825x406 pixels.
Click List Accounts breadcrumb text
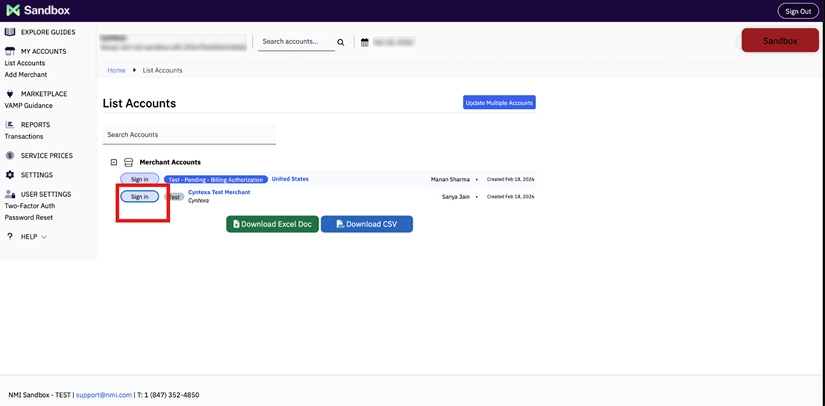pyautogui.click(x=163, y=70)
